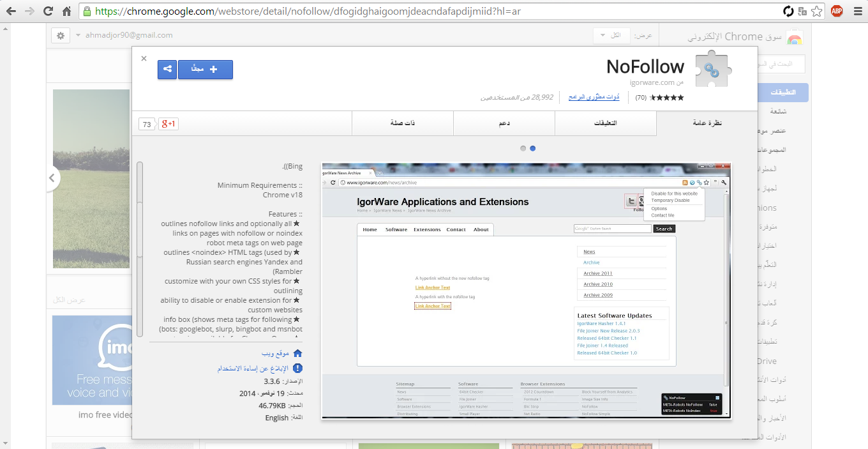Click the imo app logo tile

coord(92,360)
